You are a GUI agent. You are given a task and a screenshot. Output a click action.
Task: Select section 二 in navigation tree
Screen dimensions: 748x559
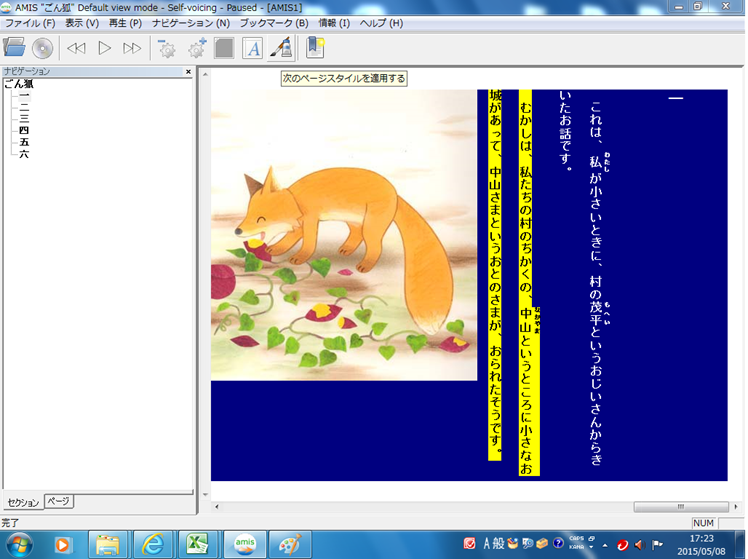pyautogui.click(x=24, y=107)
